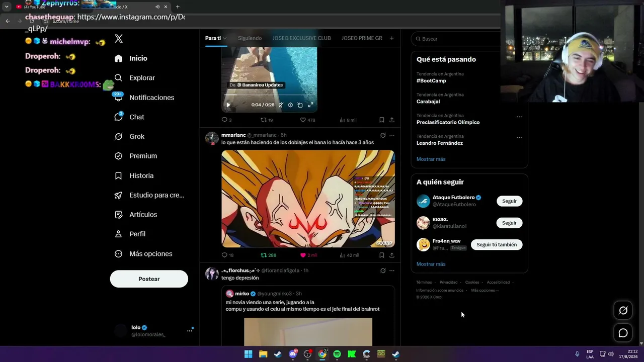Switch to the Siguiendo tab
The width and height of the screenshot is (644, 362).
click(x=250, y=38)
